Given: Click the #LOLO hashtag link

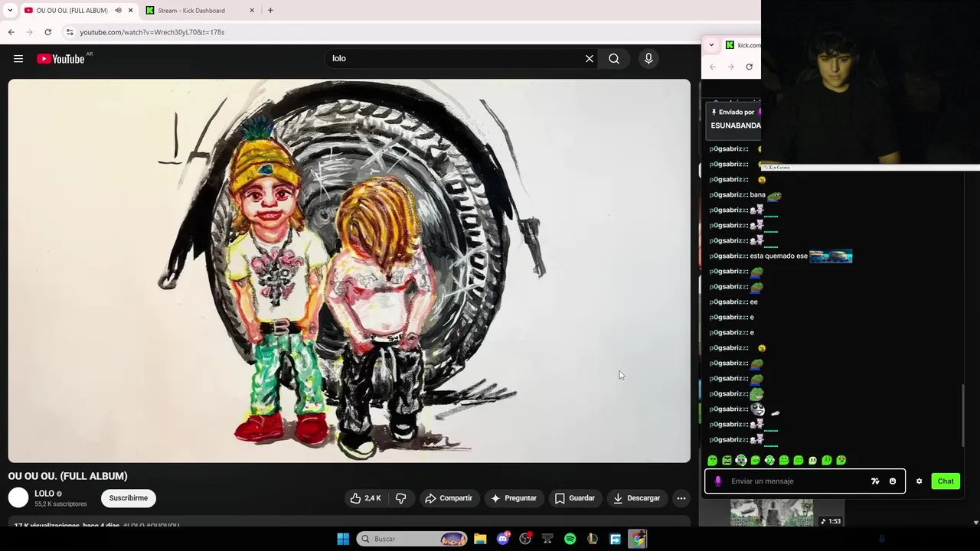Looking at the screenshot, I should [134, 526].
